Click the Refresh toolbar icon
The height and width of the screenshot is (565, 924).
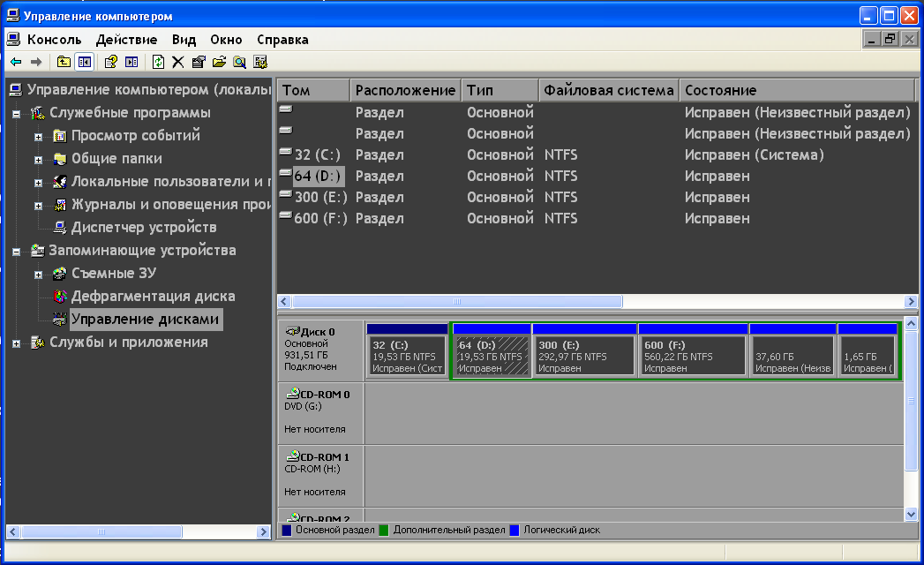pyautogui.click(x=158, y=62)
